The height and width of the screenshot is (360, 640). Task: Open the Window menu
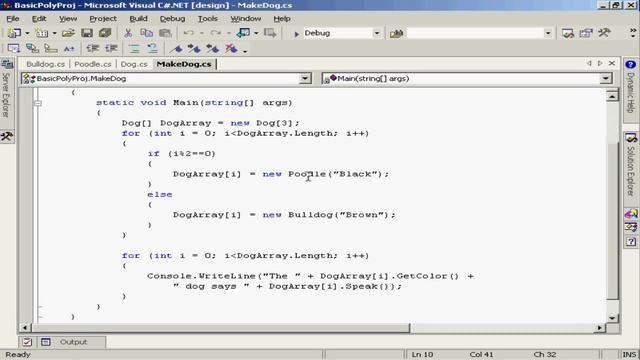tap(245, 19)
